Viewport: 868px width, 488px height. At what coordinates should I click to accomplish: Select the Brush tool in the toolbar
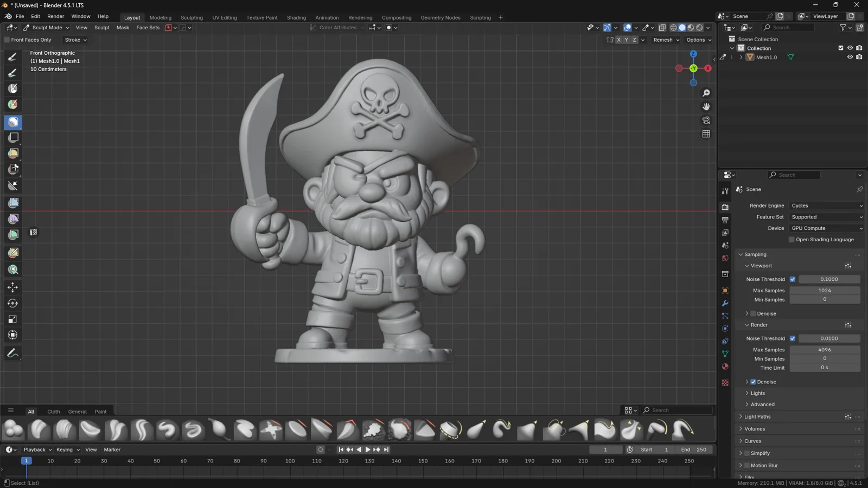click(13, 57)
